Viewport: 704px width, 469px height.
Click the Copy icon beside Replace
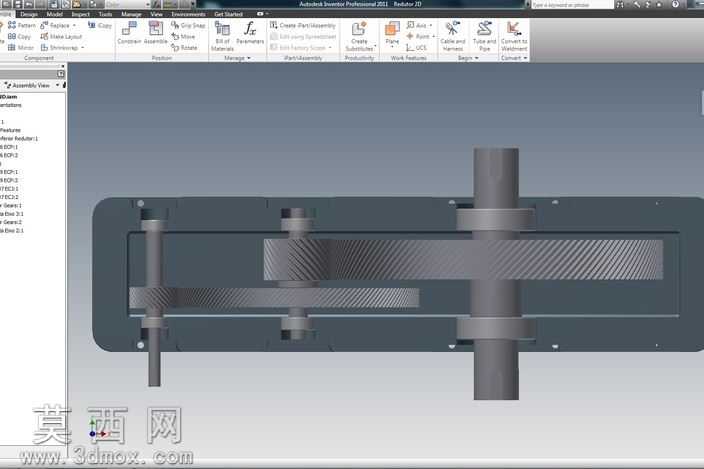point(100,25)
